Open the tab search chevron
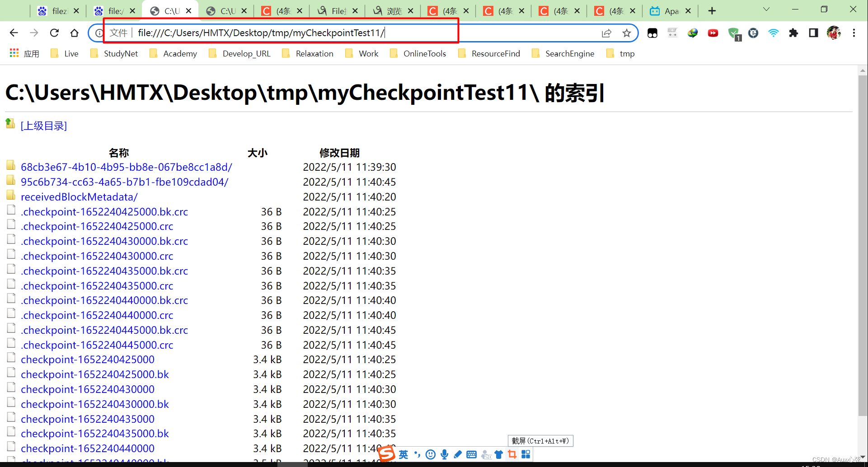Image resolution: width=868 pixels, height=467 pixels. [767, 9]
